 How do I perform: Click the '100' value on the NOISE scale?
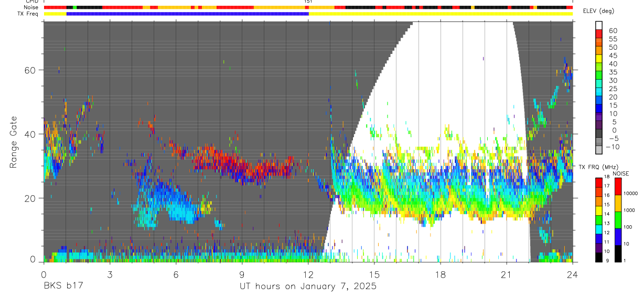click(x=627, y=227)
